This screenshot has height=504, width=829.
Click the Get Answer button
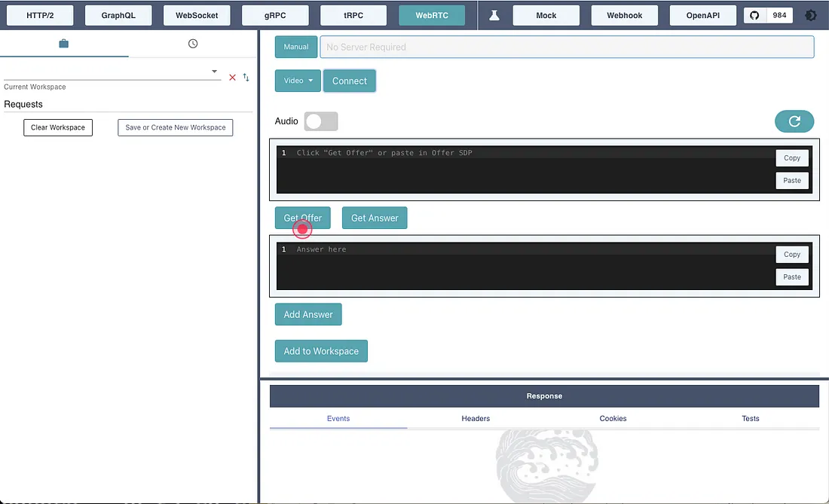click(375, 218)
